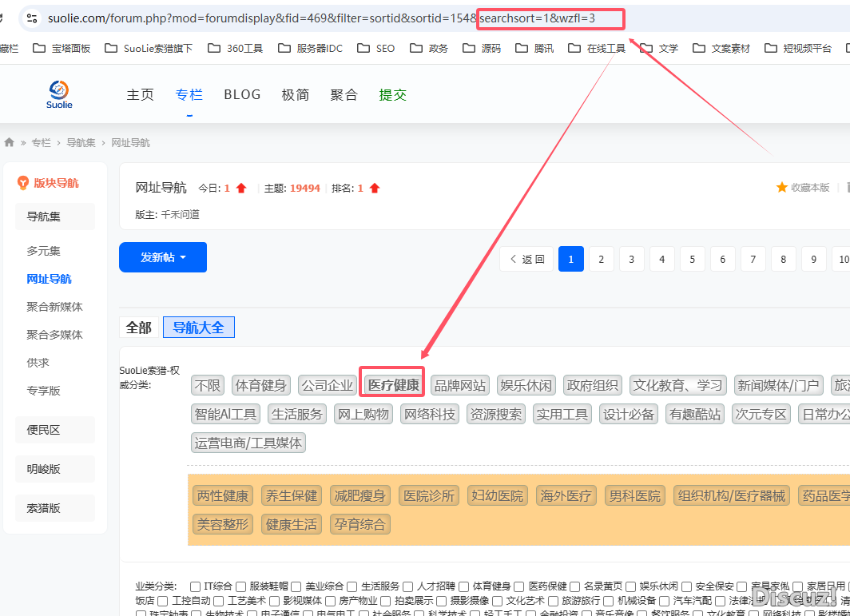Click the home icon in breadcrumb

click(10, 142)
